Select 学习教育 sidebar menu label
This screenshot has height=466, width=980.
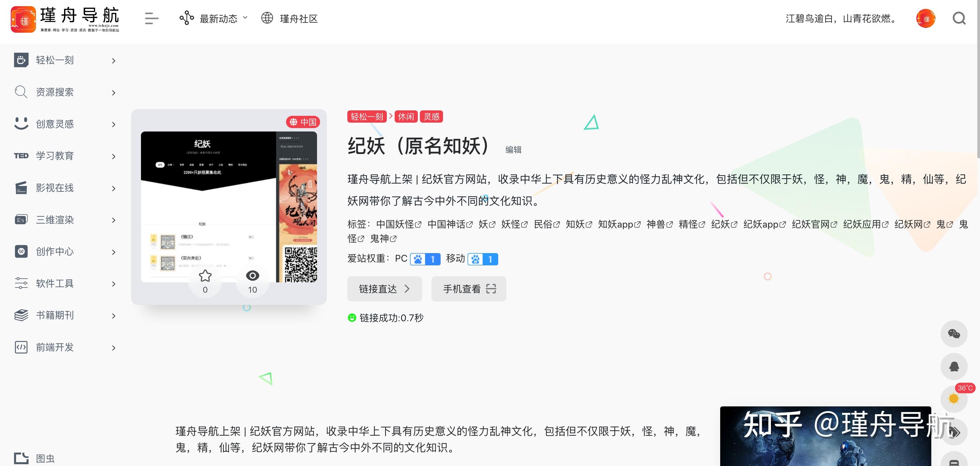(x=55, y=156)
